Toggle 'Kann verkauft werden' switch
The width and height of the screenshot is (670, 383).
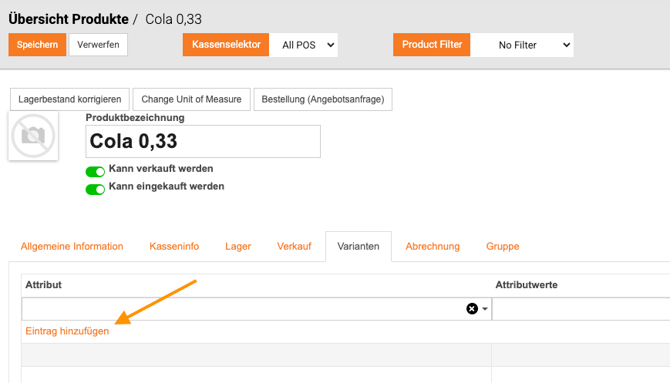pos(95,171)
